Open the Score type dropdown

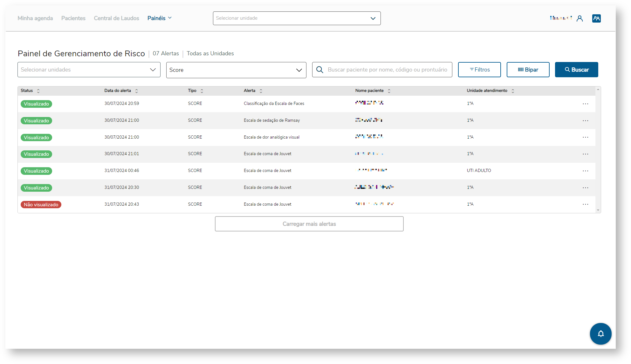[236, 70]
